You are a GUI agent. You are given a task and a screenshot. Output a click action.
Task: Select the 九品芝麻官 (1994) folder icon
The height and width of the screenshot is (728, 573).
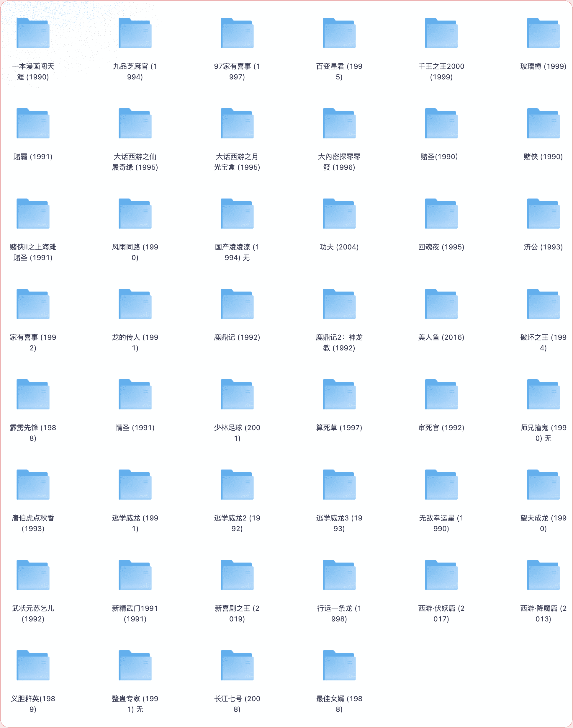[x=135, y=33]
